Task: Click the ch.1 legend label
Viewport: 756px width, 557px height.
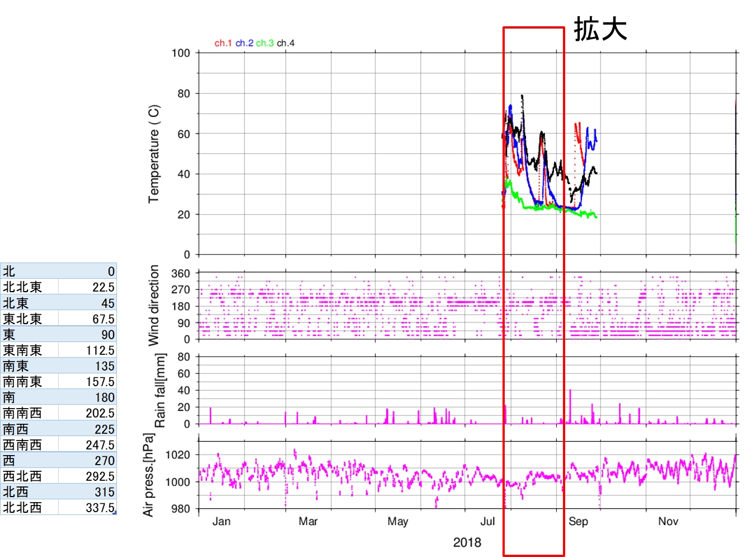Action: tap(223, 43)
